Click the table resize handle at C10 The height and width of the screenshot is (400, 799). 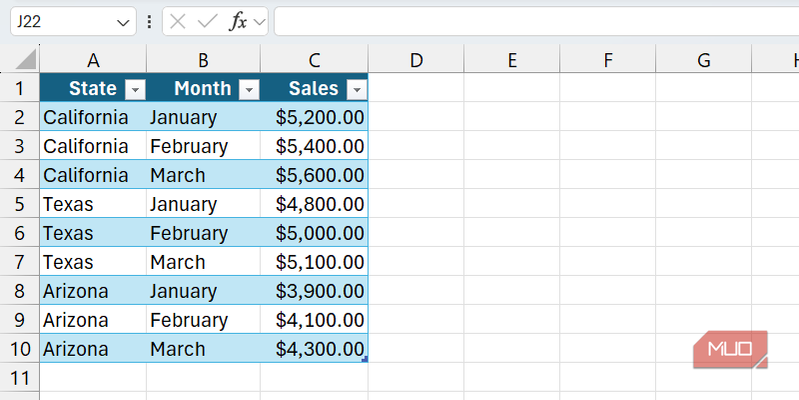(x=365, y=359)
